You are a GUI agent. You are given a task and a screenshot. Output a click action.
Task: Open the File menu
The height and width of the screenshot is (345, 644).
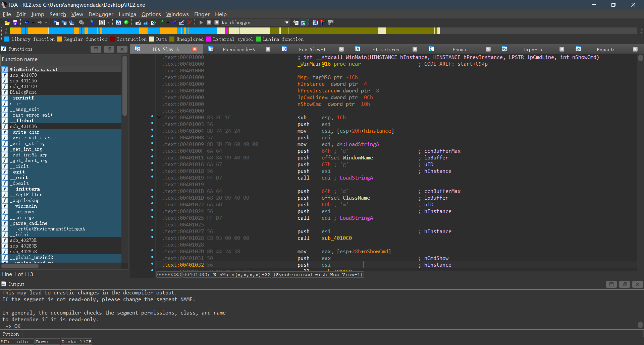7,14
